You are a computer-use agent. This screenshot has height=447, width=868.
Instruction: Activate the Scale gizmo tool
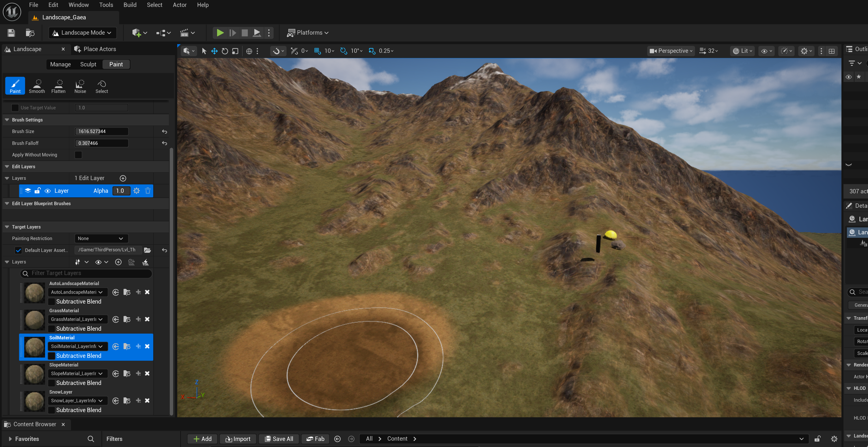(x=235, y=51)
